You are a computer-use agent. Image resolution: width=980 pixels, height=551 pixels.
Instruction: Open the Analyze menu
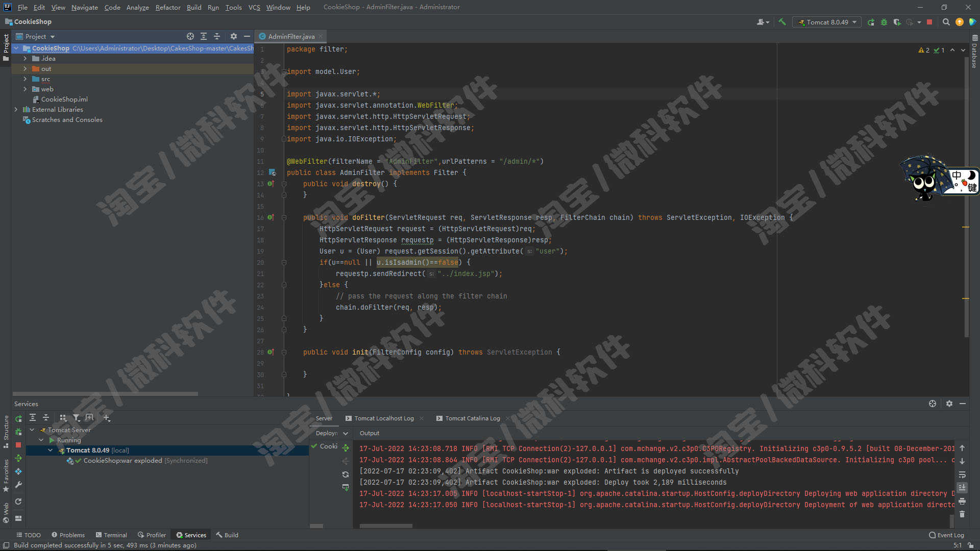[137, 7]
